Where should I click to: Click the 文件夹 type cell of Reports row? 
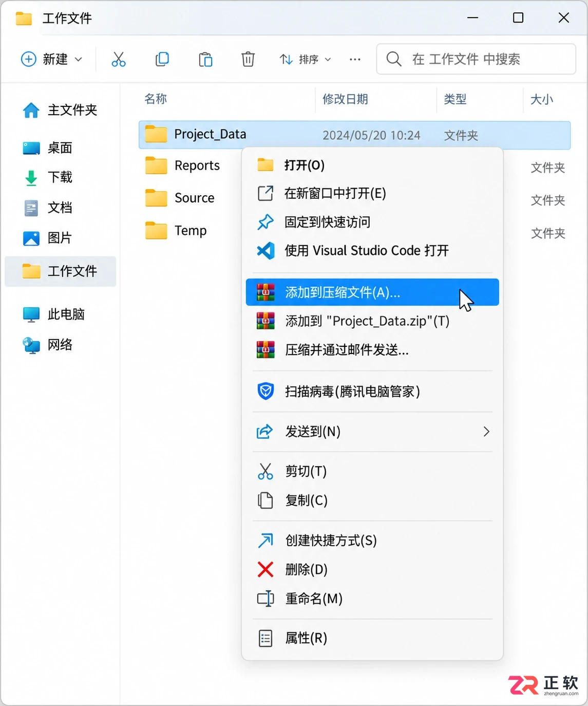pos(548,168)
